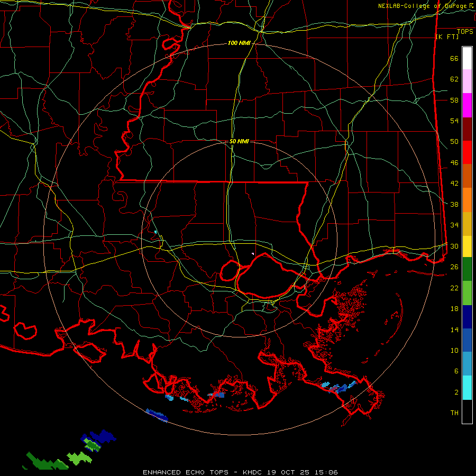Image resolution: width=476 pixels, height=476 pixels.
Task: Click the '42' legend value
Action: coord(454,184)
